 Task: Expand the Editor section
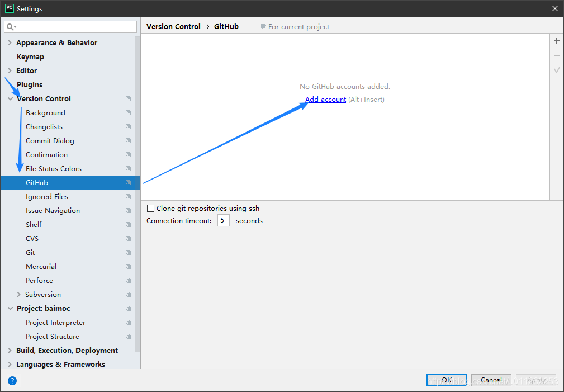tap(10, 71)
